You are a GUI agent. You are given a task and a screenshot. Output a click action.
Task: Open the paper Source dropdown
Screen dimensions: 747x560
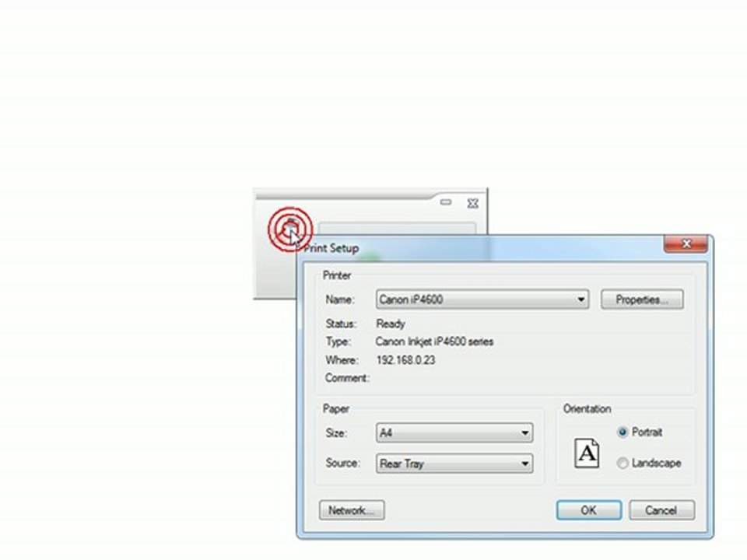pos(454,464)
